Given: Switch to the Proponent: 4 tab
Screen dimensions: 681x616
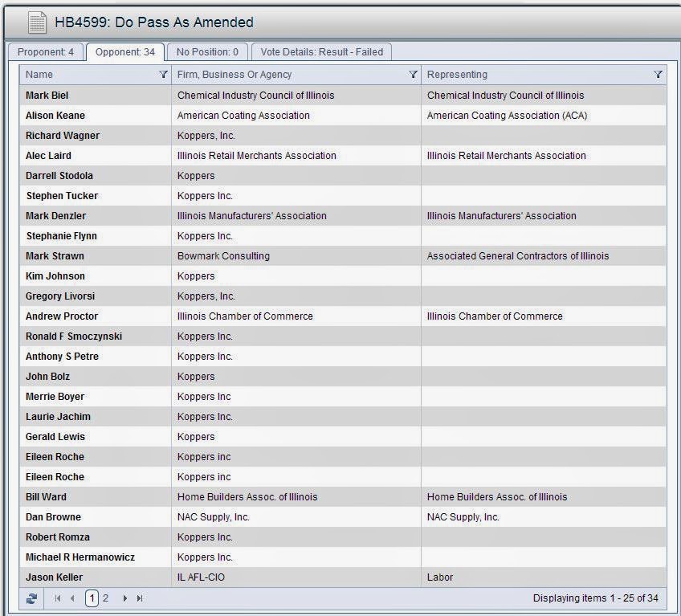Looking at the screenshot, I should (x=46, y=52).
